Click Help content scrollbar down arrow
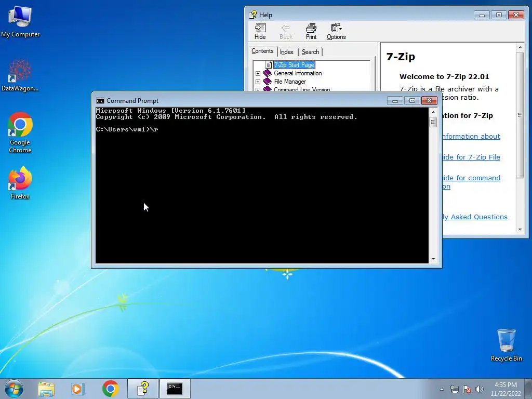The width and height of the screenshot is (532, 399). point(520,230)
